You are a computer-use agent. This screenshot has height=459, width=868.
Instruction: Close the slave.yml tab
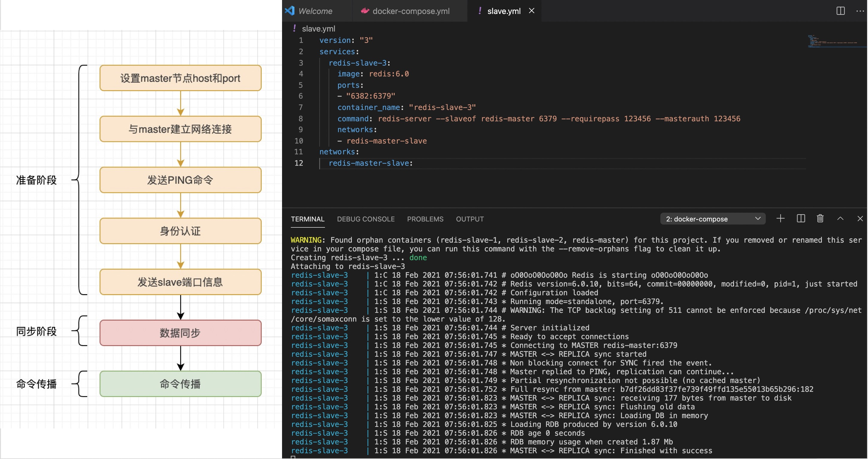click(x=531, y=11)
